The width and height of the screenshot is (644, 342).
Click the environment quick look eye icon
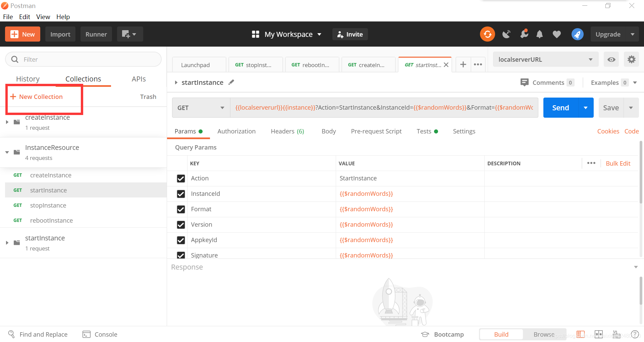click(611, 60)
